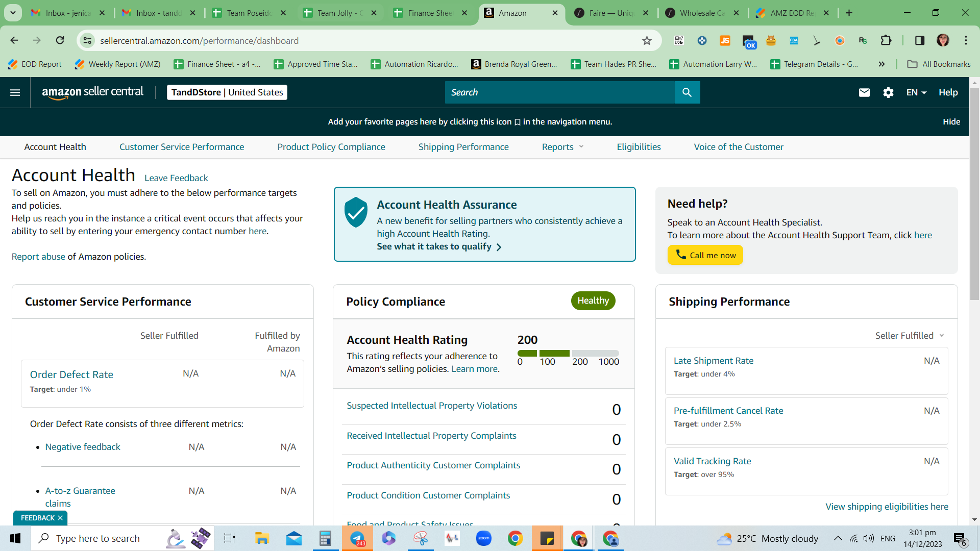Go back to the previous page
This screenshot has width=980, height=551.
pyautogui.click(x=14, y=40)
